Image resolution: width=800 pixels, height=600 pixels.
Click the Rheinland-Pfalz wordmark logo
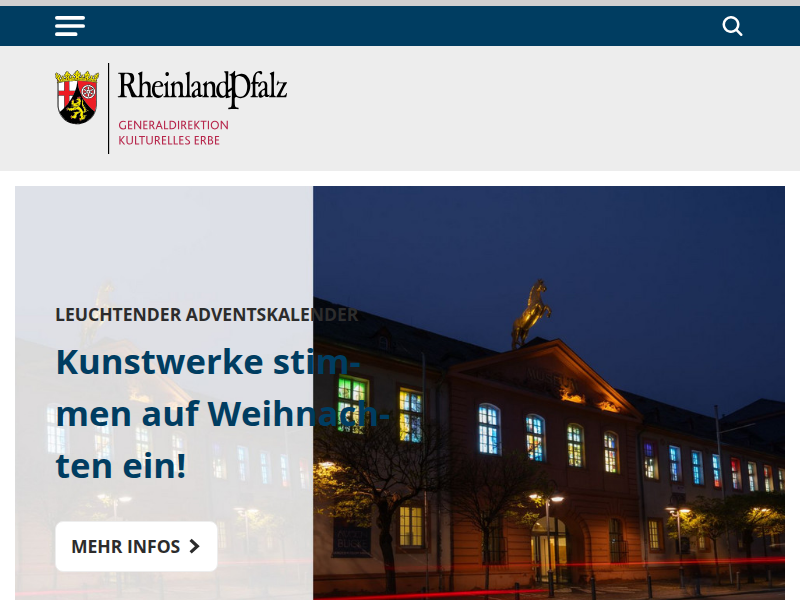click(202, 89)
